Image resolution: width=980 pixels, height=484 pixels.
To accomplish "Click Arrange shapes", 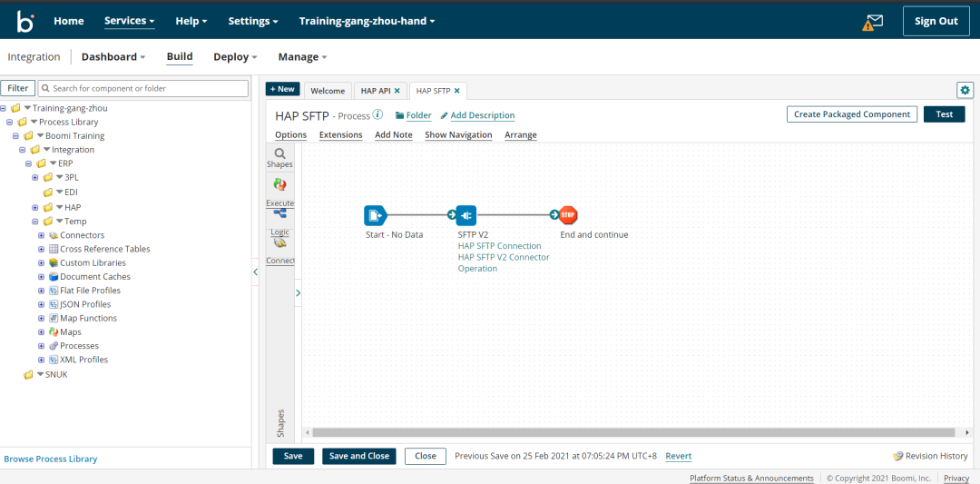I will (521, 134).
